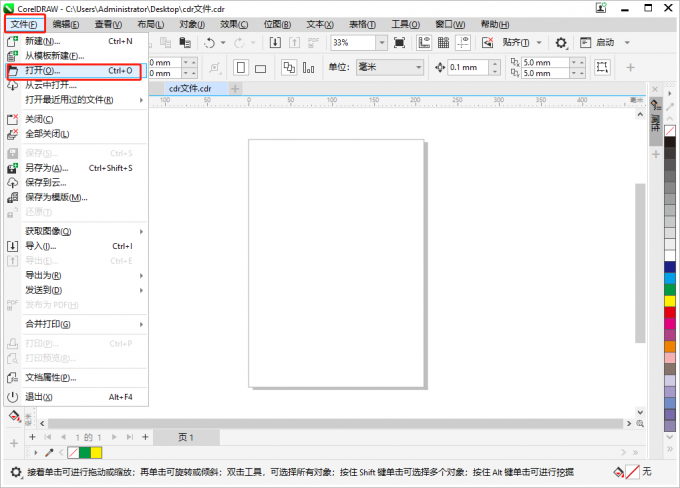
Task: Choose 全部关闭 from the File menu
Action: pos(76,134)
